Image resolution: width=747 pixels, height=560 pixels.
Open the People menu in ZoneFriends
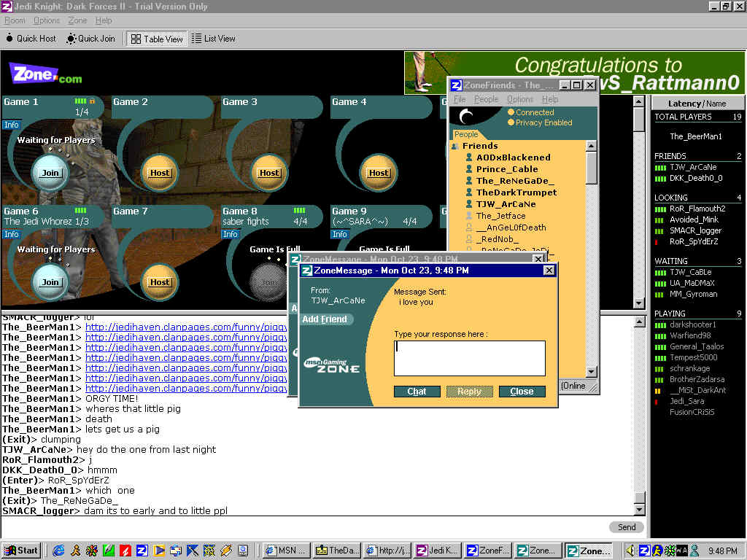[x=486, y=99]
